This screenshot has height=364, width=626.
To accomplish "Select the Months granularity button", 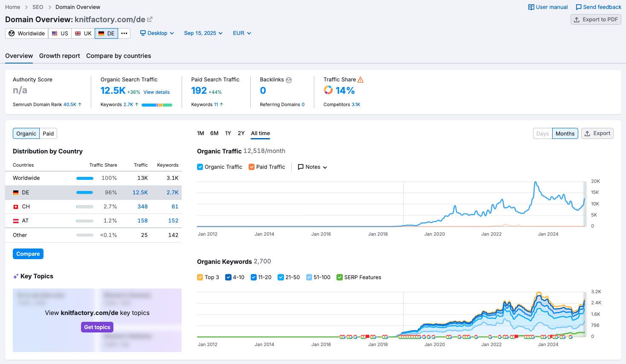I will 565,133.
